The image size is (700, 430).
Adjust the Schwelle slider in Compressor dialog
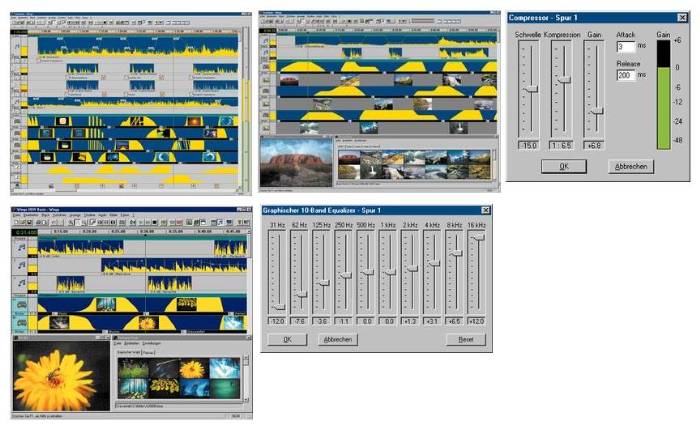coord(530,89)
